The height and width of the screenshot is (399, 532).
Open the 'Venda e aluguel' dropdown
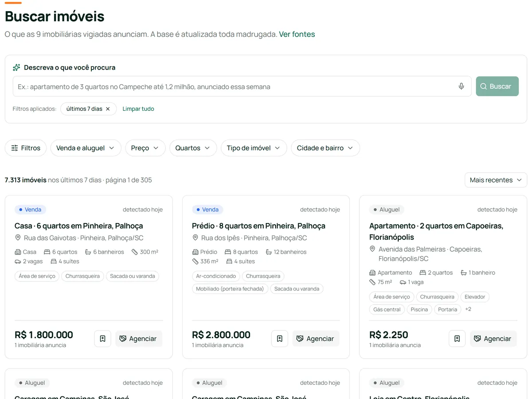[x=86, y=148]
